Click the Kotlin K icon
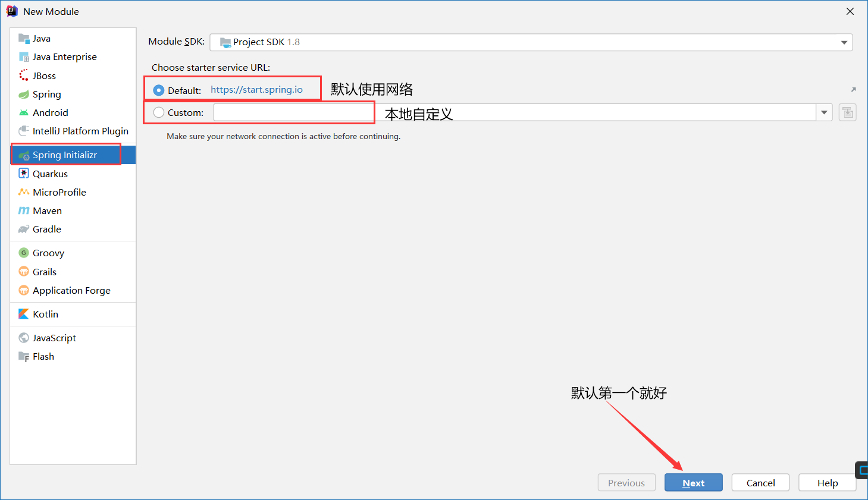The width and height of the screenshot is (868, 500). (24, 314)
